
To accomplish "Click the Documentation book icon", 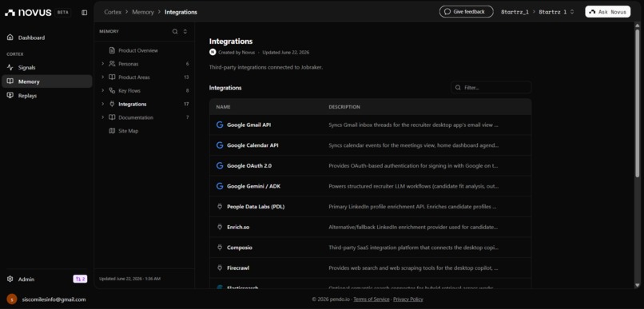I will pyautogui.click(x=112, y=117).
